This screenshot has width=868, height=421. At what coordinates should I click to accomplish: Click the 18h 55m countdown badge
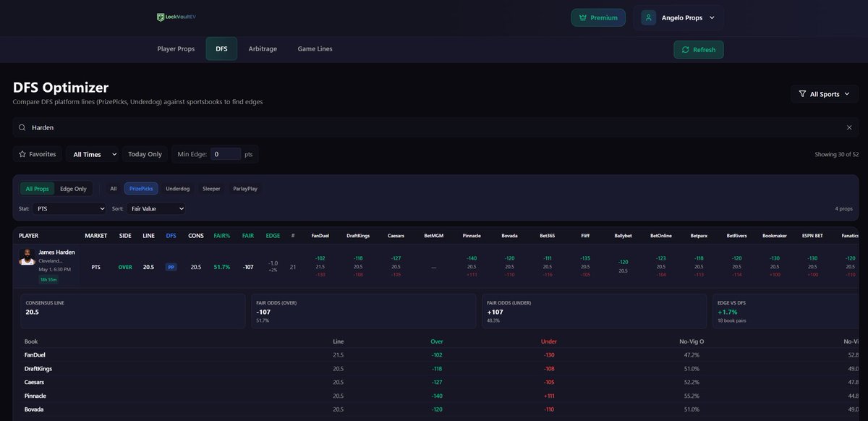point(49,279)
